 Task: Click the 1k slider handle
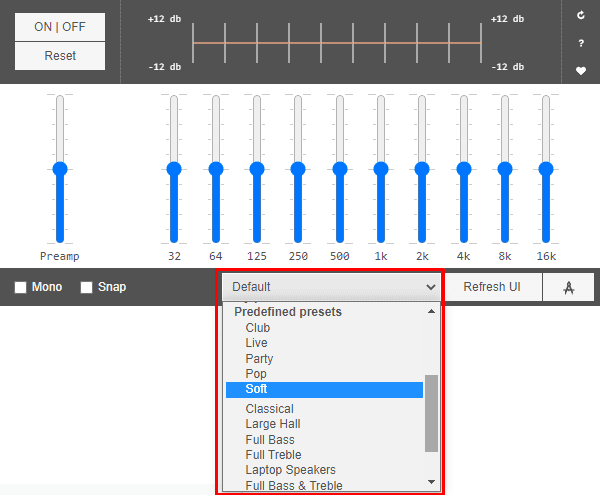click(381, 169)
